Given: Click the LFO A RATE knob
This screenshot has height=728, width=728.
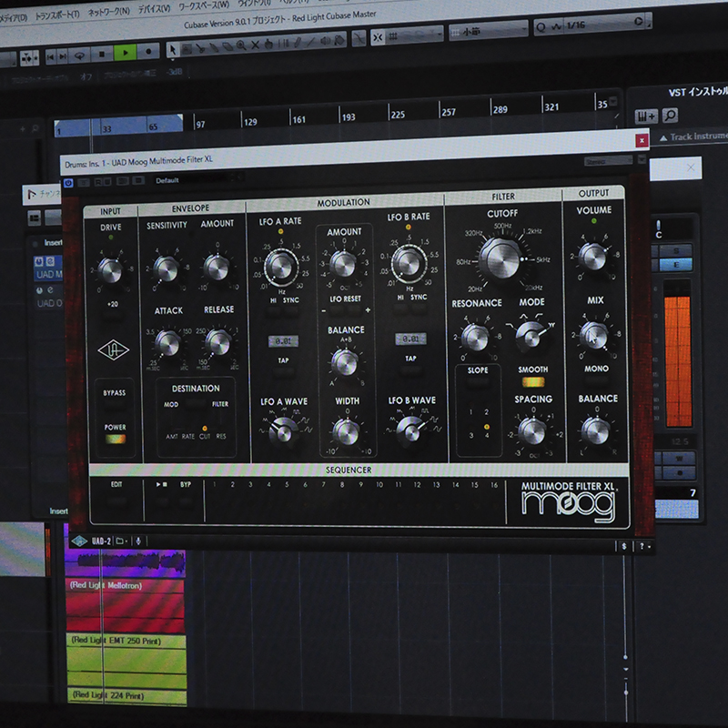Looking at the screenshot, I should [281, 267].
